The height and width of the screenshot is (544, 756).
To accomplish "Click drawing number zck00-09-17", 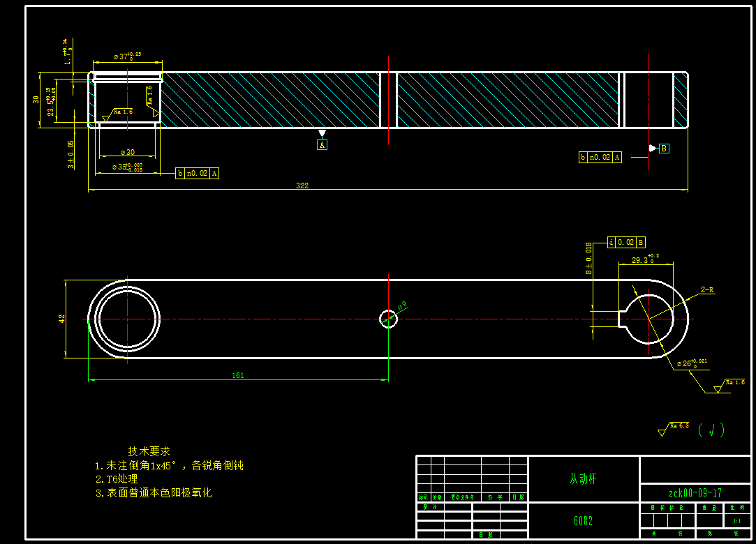I will pos(695,493).
